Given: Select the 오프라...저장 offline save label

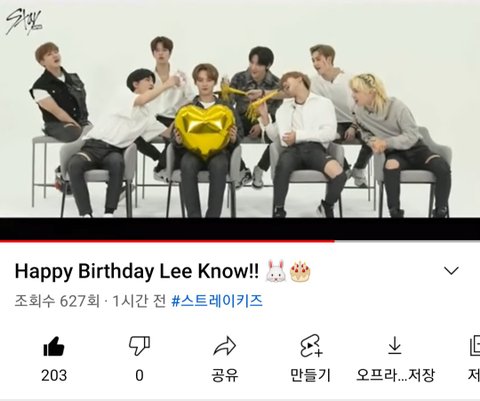Looking at the screenshot, I should 395,375.
